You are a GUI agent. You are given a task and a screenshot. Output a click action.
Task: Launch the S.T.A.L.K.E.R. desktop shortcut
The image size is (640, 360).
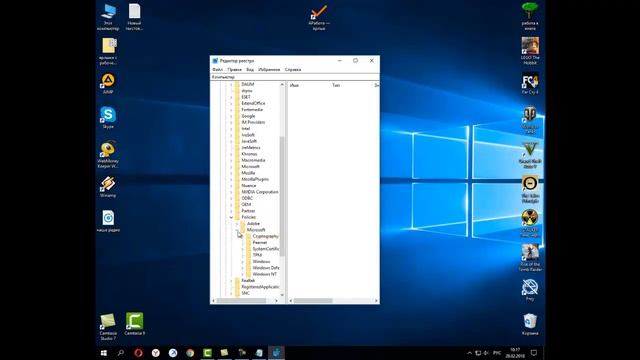(x=530, y=224)
